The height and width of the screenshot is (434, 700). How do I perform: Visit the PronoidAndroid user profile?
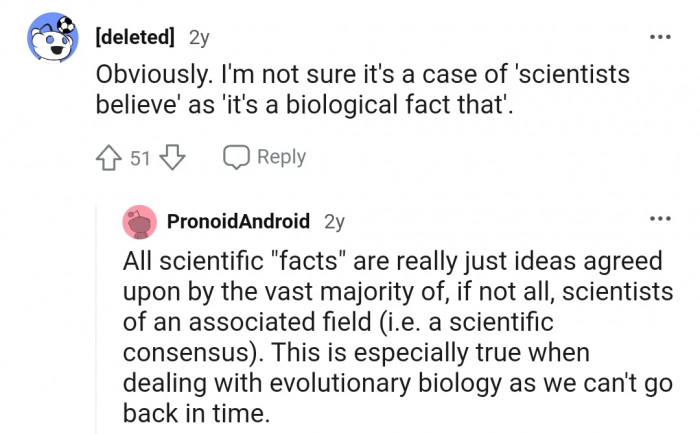pyautogui.click(x=238, y=221)
